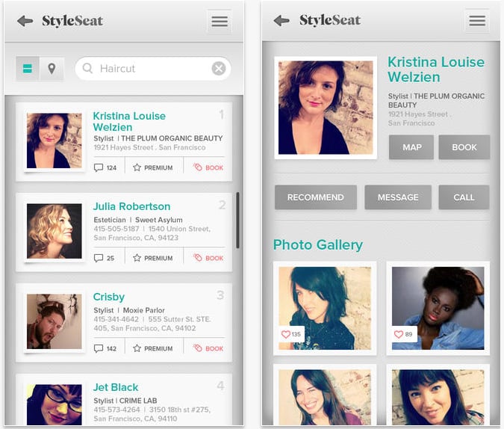Open gallery photo of dark-haired woman with 135 likes
504x429 pixels.
325,309
